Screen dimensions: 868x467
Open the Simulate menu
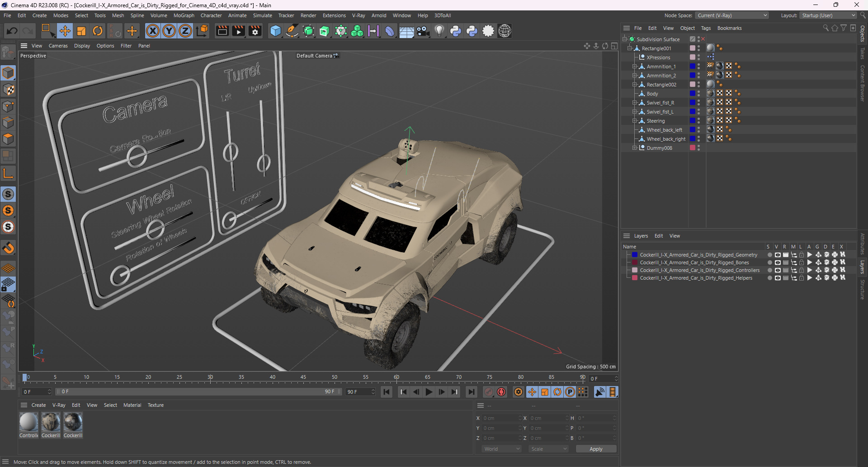coord(262,15)
